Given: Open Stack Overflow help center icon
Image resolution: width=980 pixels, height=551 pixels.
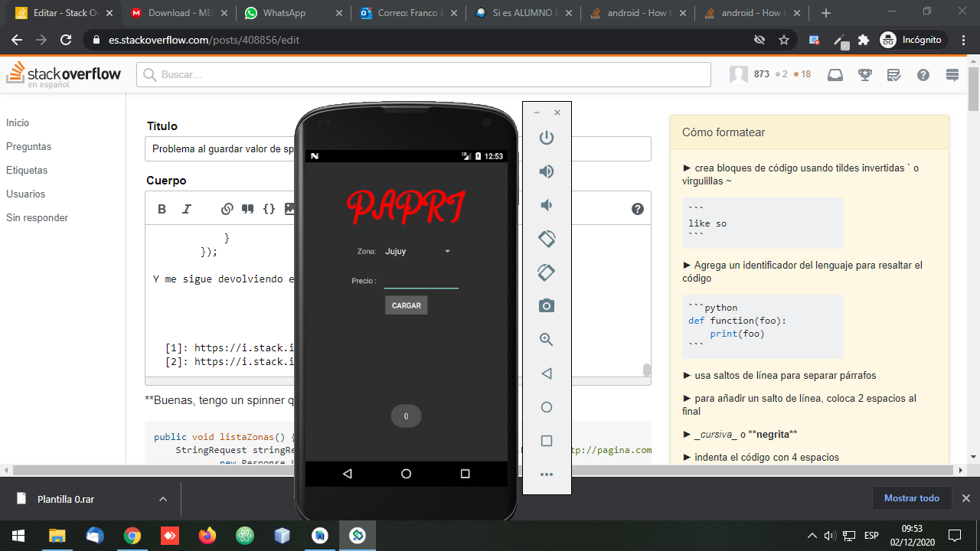Looking at the screenshot, I should point(923,74).
